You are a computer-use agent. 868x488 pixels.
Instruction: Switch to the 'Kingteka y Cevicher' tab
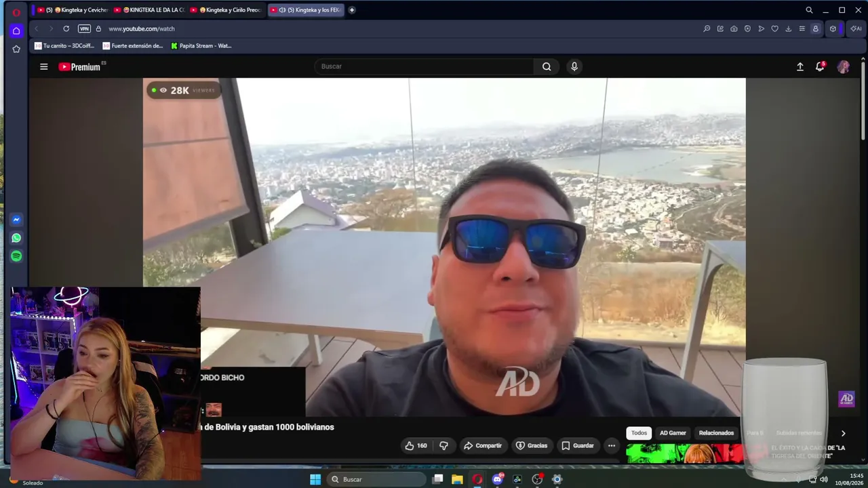pyautogui.click(x=72, y=10)
